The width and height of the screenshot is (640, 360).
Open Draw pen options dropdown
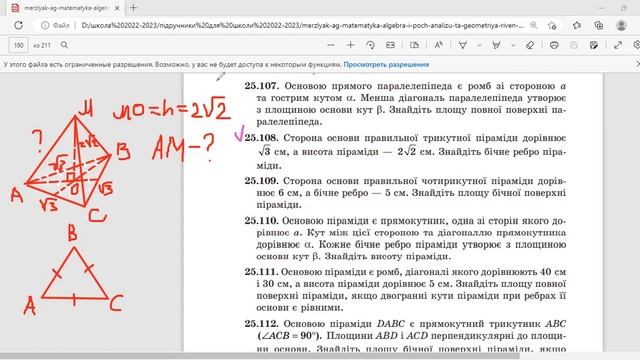[x=480, y=45]
